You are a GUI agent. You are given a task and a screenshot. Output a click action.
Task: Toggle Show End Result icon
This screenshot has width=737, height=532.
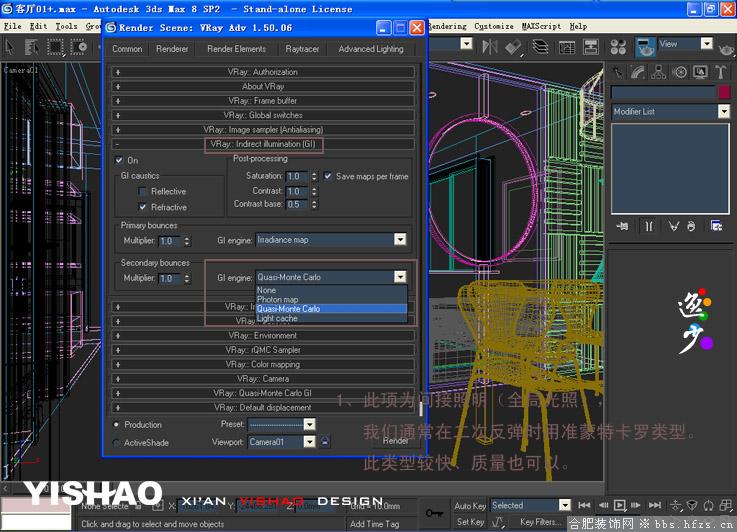(x=649, y=227)
